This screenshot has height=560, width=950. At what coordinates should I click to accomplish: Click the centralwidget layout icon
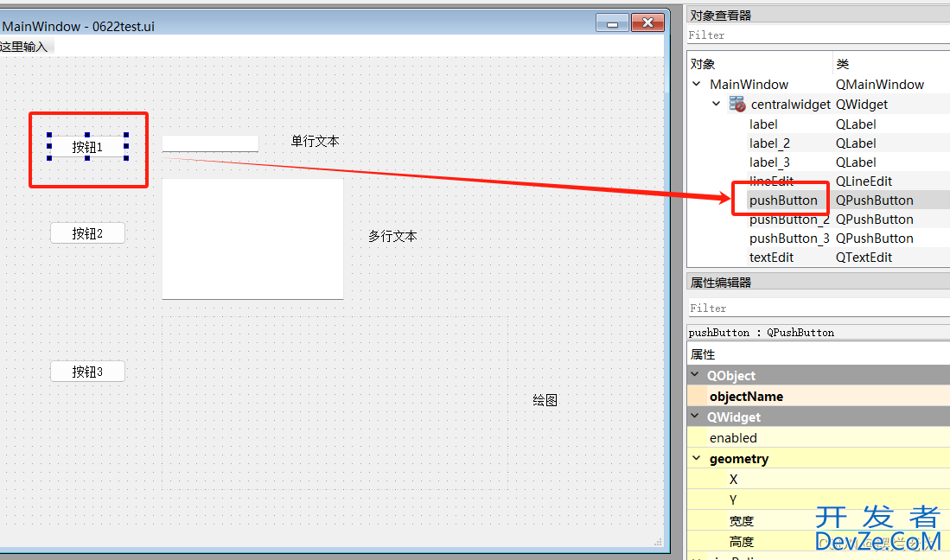pos(737,104)
